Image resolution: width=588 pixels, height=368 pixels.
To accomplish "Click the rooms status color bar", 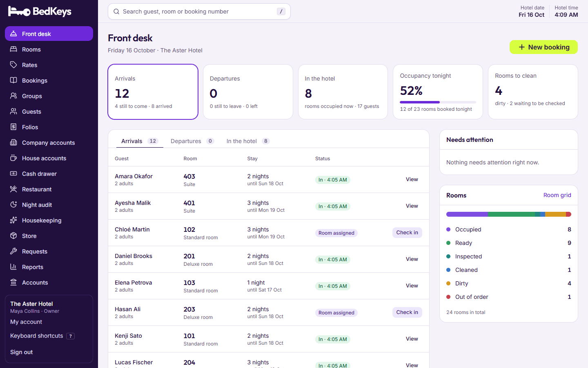I will coord(508,214).
